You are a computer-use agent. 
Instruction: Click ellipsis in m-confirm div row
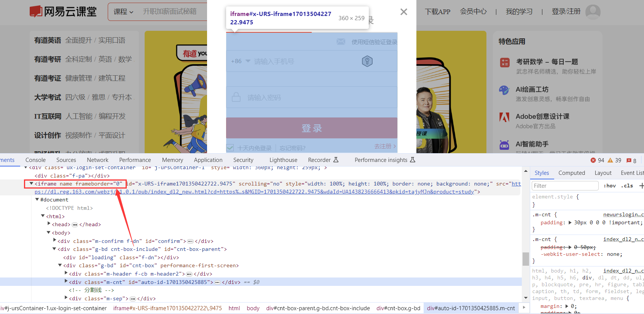[190, 241]
